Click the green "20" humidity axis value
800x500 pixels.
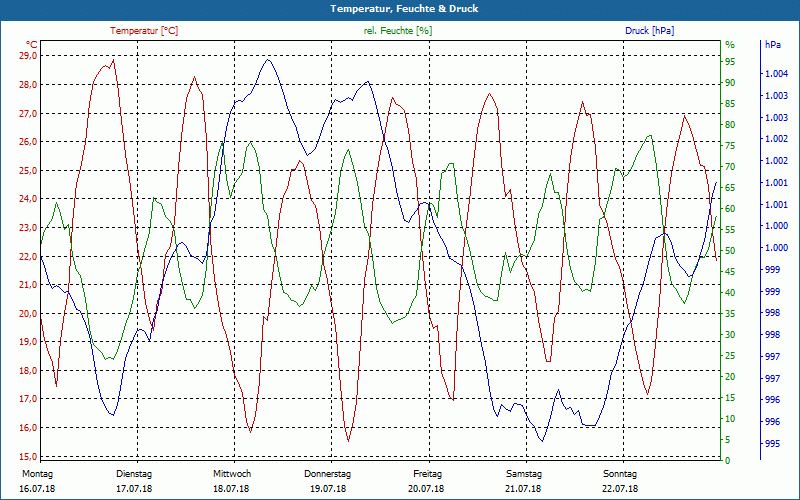coord(730,377)
